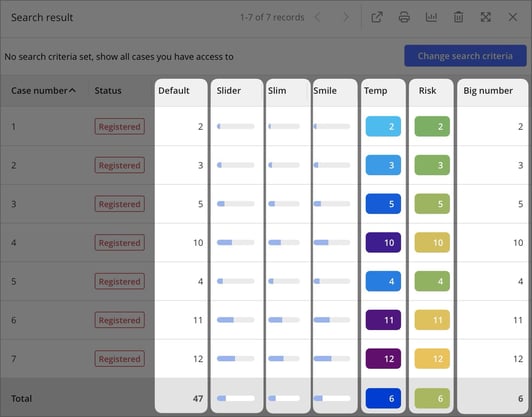
Task: Click Temp badge showing 10
Action: tap(383, 243)
